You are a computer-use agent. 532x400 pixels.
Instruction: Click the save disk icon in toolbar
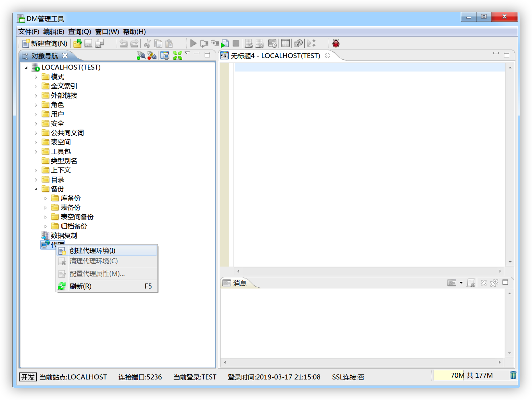coord(88,43)
